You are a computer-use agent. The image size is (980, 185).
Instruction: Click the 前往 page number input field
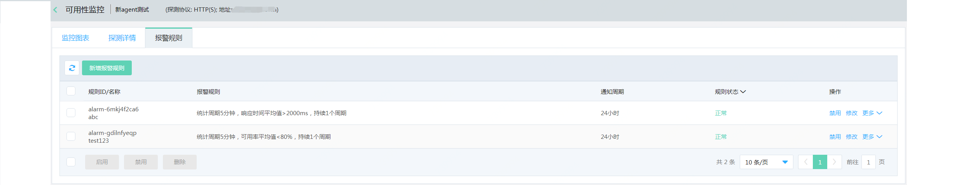click(868, 162)
